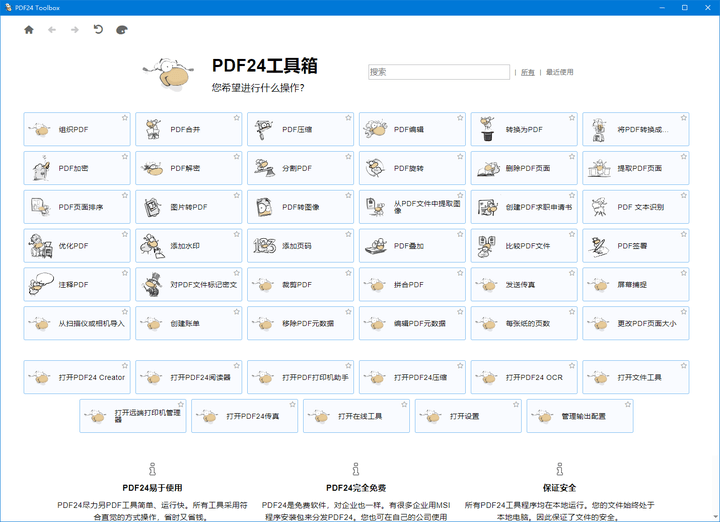The width and height of the screenshot is (720, 522).
Task: Click the back arrow in the toolbar
Action: [x=52, y=30]
